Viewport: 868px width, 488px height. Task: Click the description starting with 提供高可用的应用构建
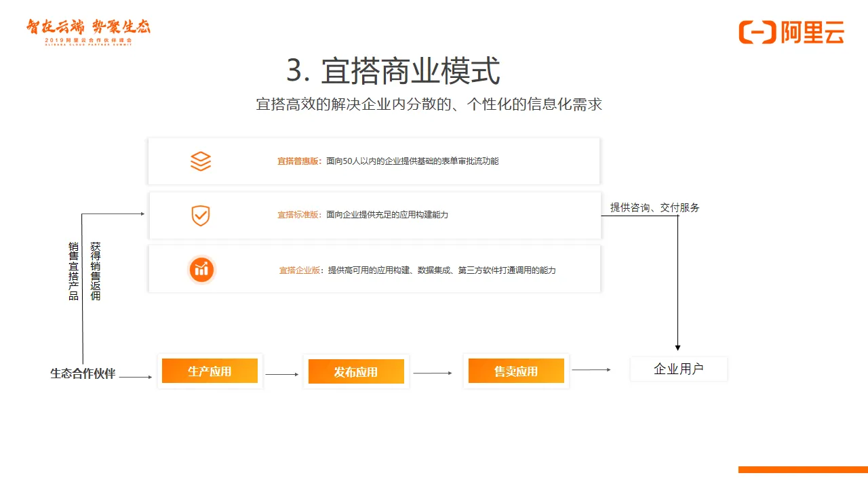442,270
